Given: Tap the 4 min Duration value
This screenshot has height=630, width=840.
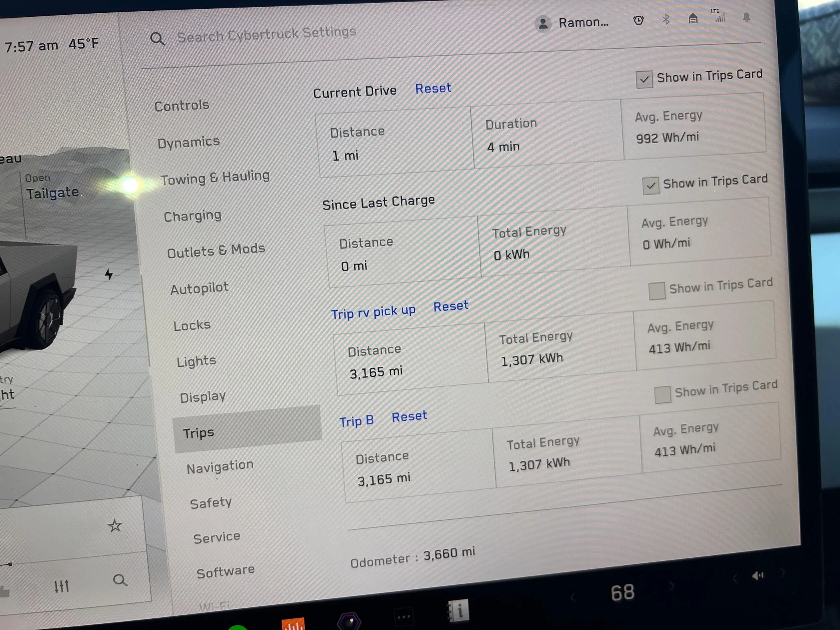Looking at the screenshot, I should (x=503, y=147).
